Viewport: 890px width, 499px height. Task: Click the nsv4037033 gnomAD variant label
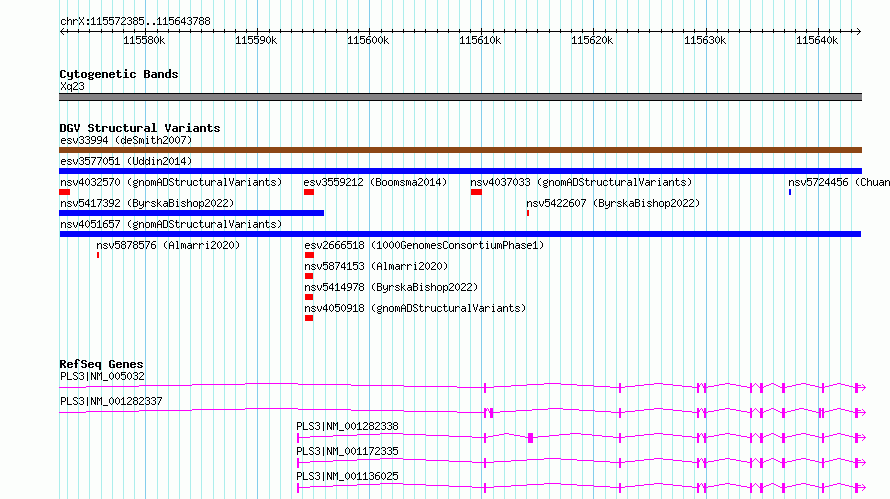click(x=581, y=182)
